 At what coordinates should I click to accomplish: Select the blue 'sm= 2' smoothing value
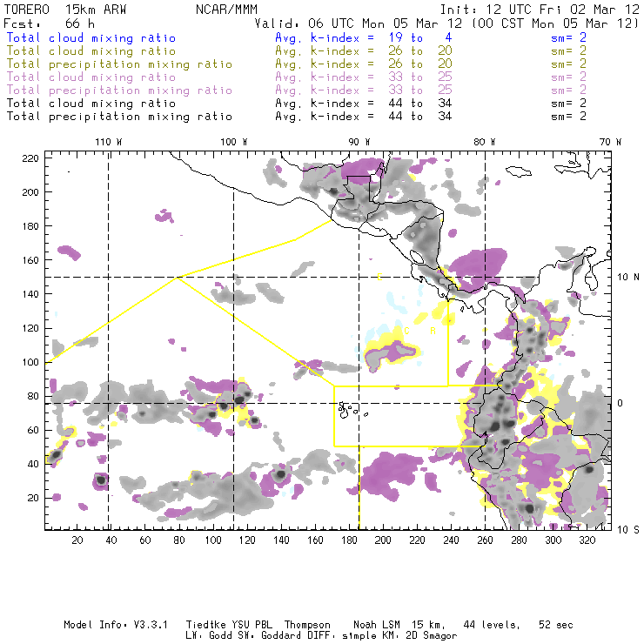[x=568, y=37]
